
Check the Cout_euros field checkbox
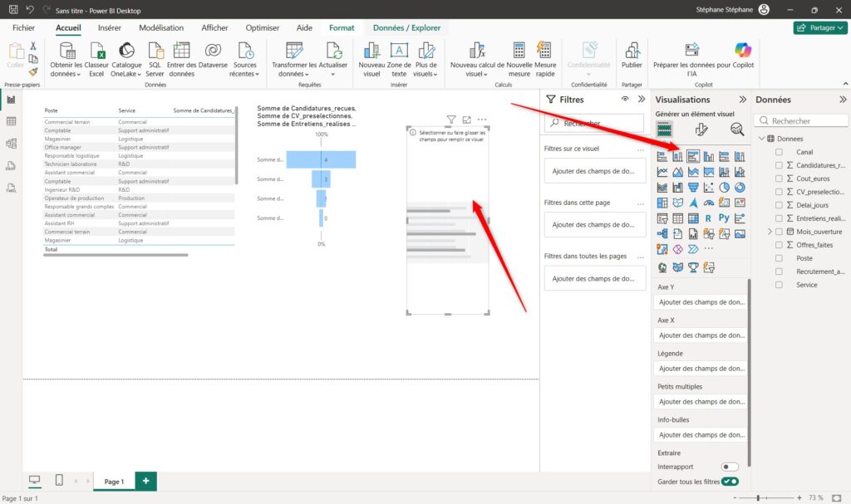click(779, 179)
